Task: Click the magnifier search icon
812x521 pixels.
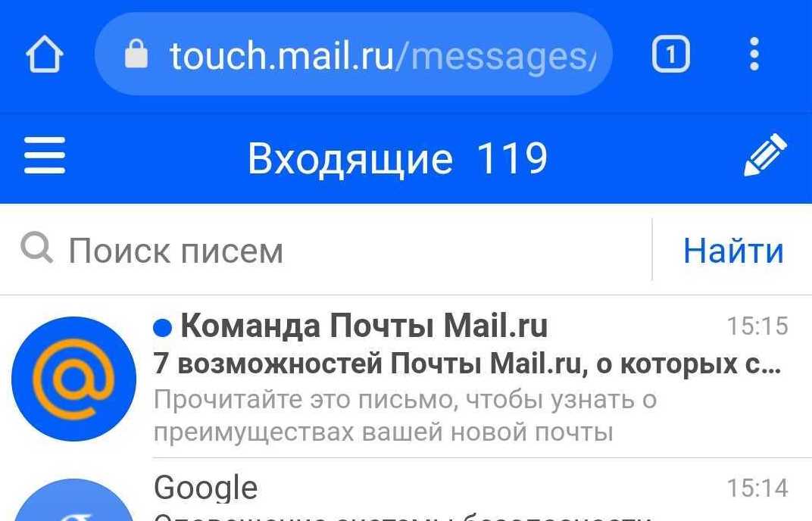Action: pyautogui.click(x=37, y=248)
